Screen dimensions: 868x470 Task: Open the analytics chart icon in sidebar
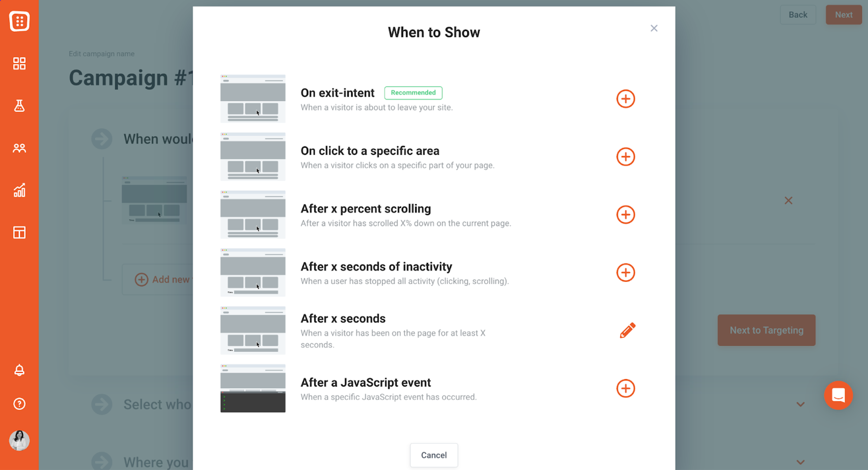[x=19, y=190]
